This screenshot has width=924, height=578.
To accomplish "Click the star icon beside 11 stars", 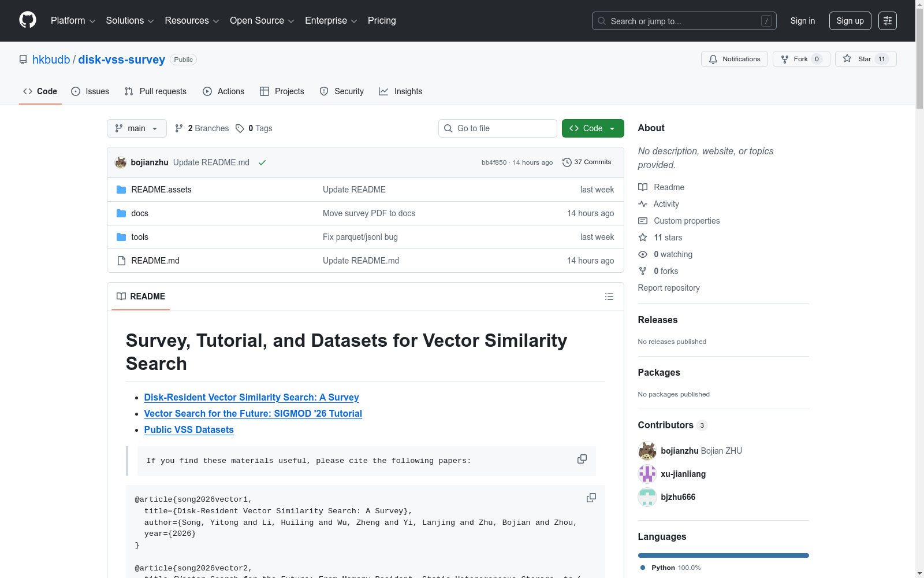I will click(643, 238).
